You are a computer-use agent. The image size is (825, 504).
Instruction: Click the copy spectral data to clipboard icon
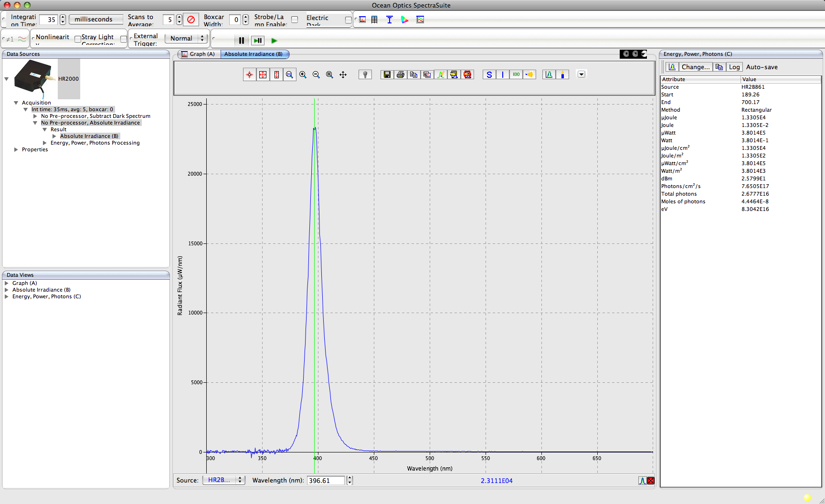click(x=414, y=74)
